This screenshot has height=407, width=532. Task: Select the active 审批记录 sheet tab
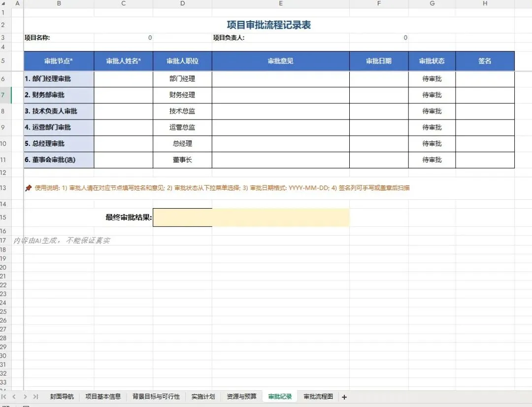[280, 397]
